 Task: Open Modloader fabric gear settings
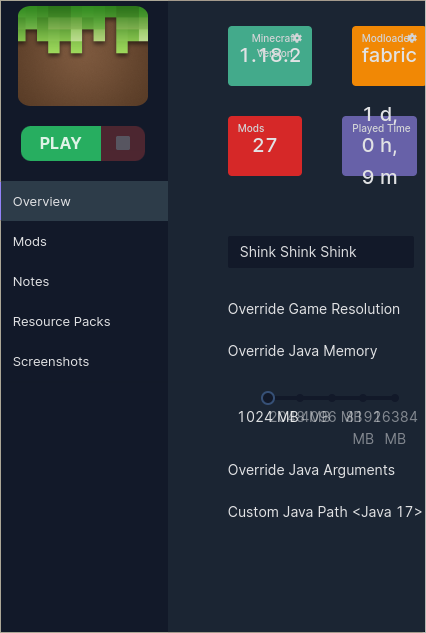point(412,38)
